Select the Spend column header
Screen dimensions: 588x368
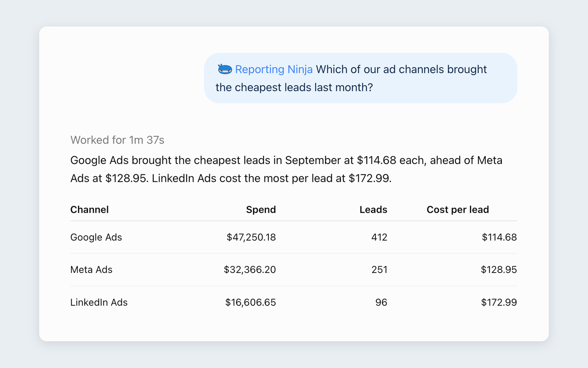tap(261, 210)
